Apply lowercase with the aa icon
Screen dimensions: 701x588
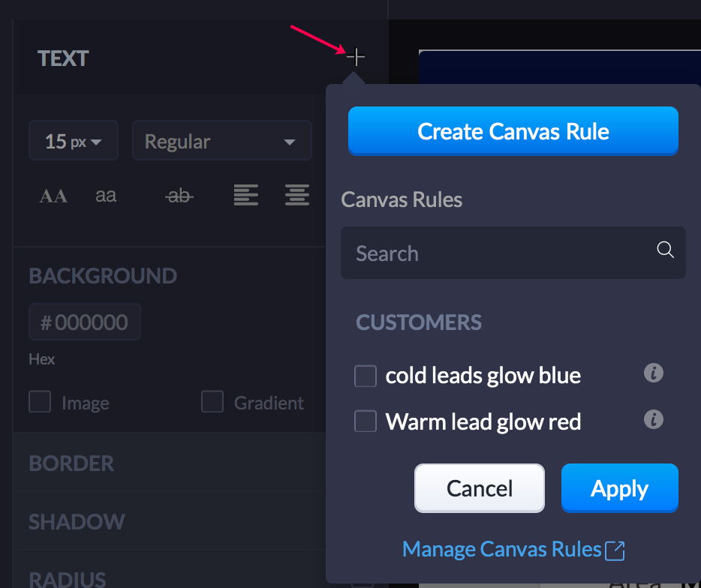point(105,195)
